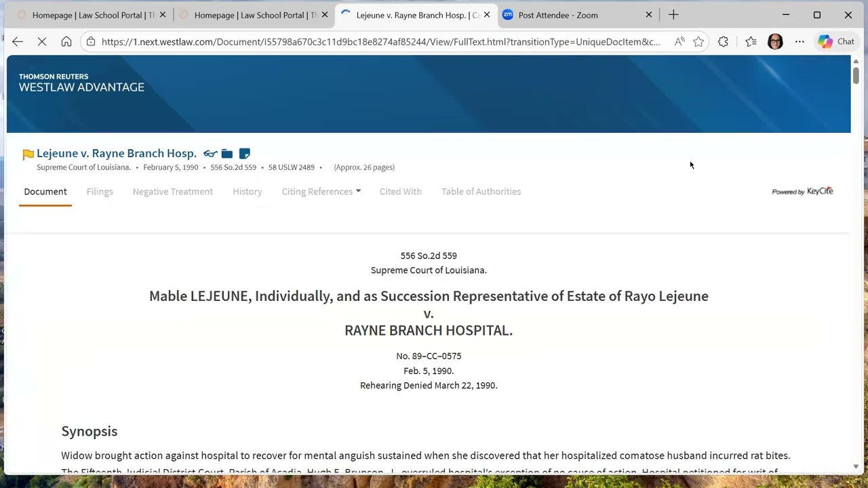
Task: Click the eyeglasses previously viewed icon
Action: tap(210, 154)
